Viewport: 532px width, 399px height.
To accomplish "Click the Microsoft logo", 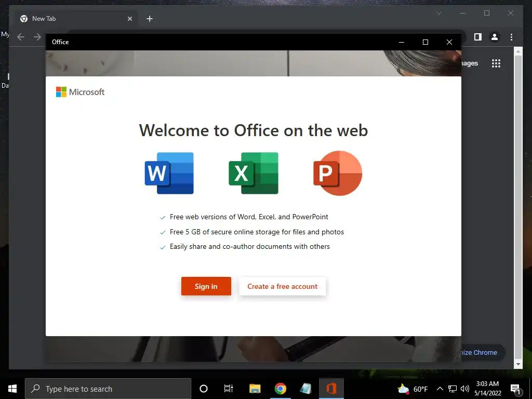I will coord(80,92).
